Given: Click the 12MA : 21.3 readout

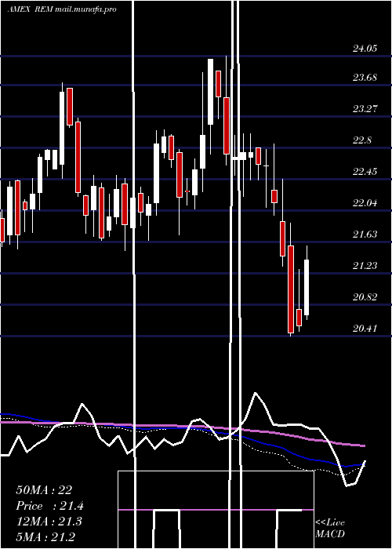Looking at the screenshot, I should (x=49, y=522).
